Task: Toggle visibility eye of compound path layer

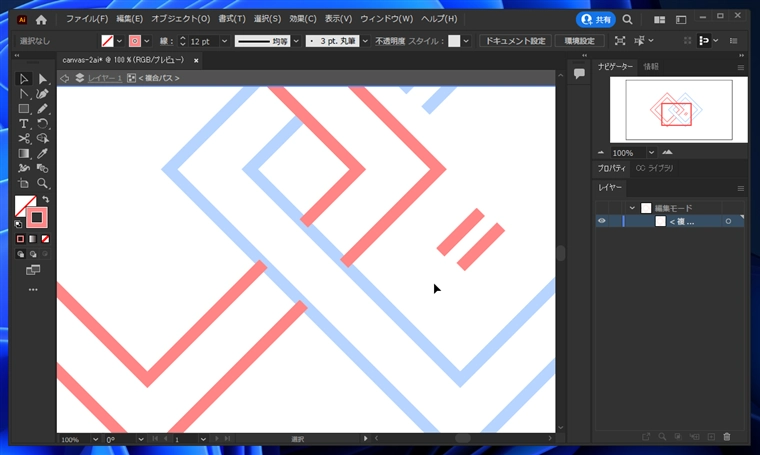Action: click(x=602, y=221)
